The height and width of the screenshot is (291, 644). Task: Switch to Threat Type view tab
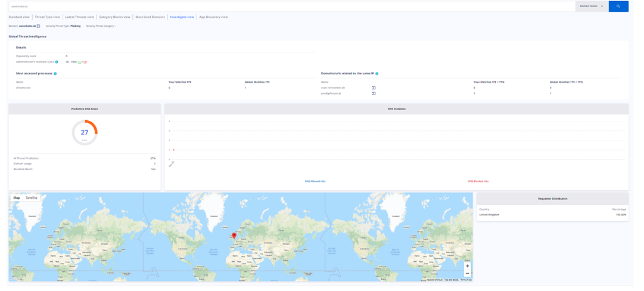coord(47,17)
